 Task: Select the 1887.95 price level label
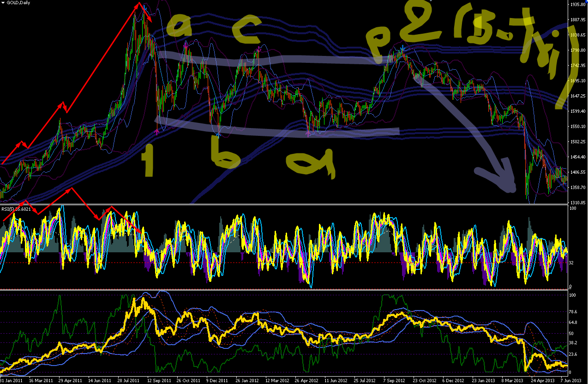tap(577, 20)
